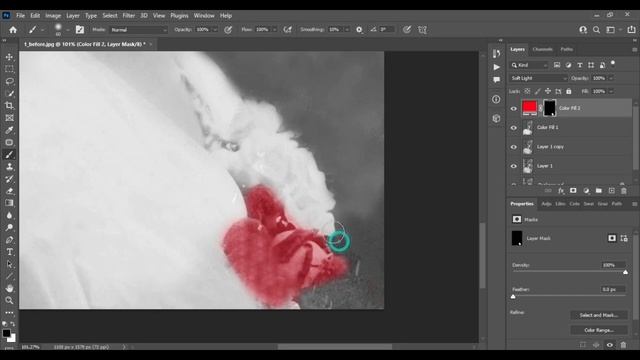
Task: Create a new layer icon
Action: coord(611,191)
